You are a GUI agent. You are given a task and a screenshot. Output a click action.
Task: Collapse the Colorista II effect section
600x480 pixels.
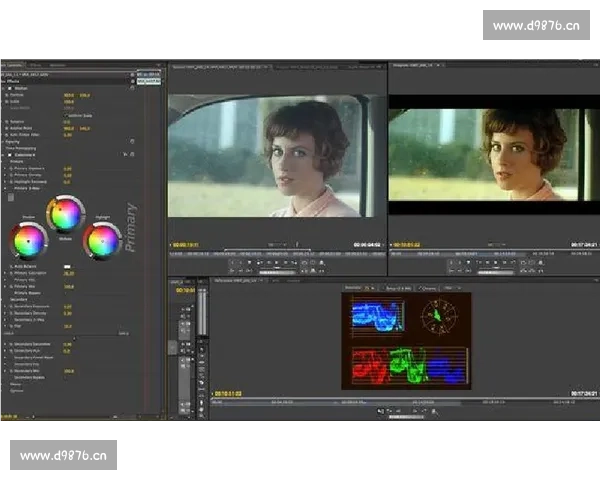pyautogui.click(x=3, y=155)
